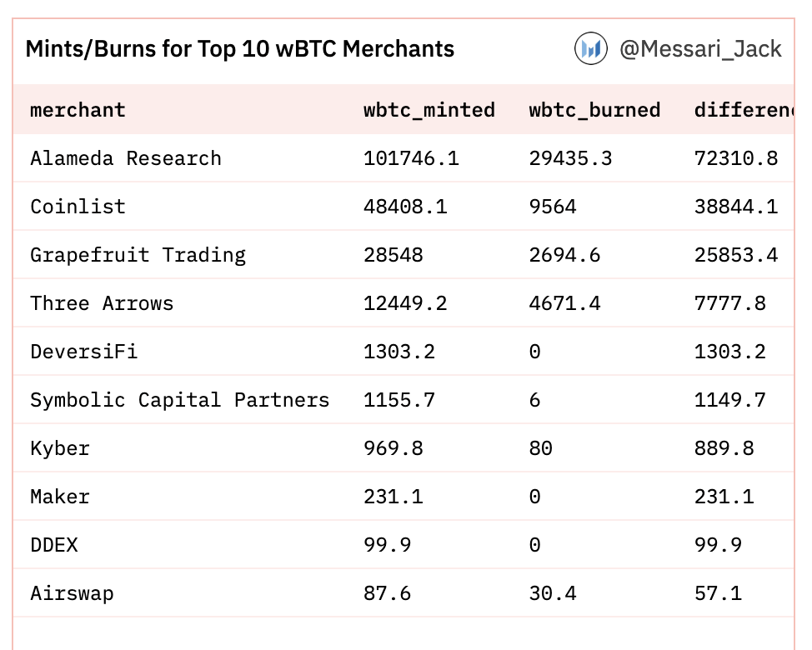The image size is (812, 650).
Task: Select Maker's difference value 231.1
Action: click(724, 497)
